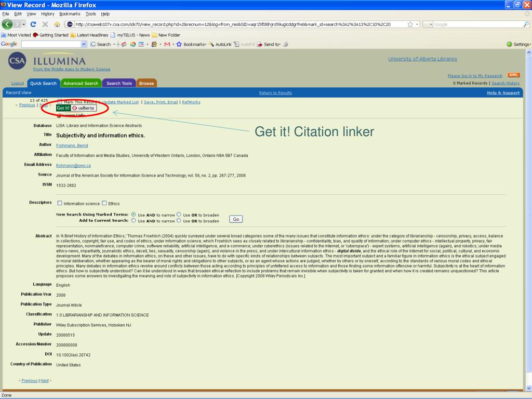Switch to the Advanced Search tab
The width and height of the screenshot is (532, 399).
(81, 83)
